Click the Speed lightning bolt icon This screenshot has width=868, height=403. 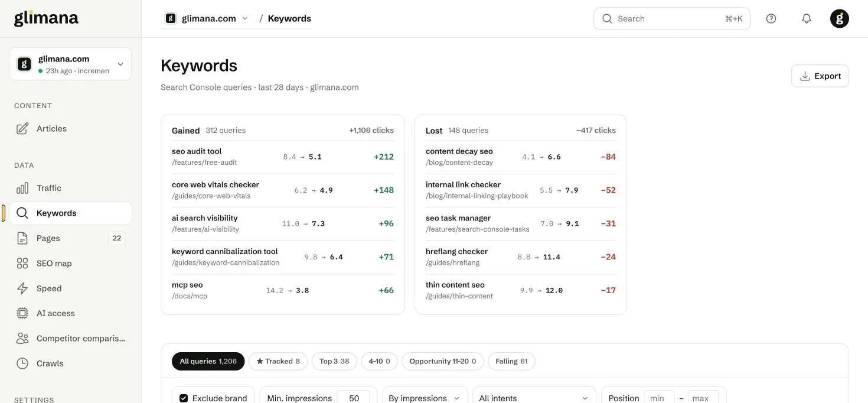click(22, 288)
